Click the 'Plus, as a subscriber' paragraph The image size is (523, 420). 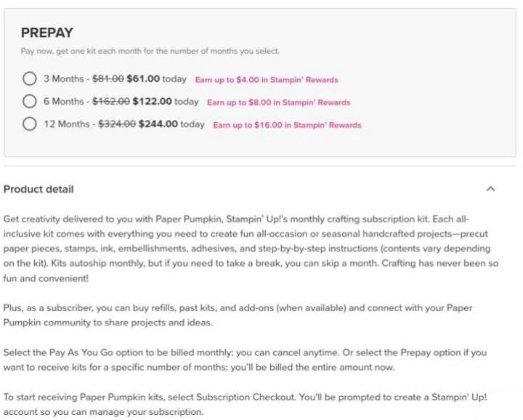[248, 315]
